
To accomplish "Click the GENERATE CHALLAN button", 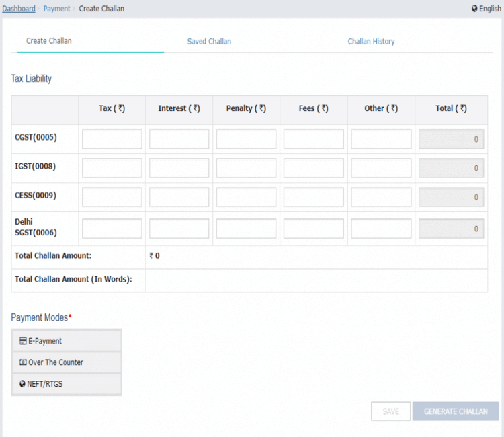I will pyautogui.click(x=456, y=411).
